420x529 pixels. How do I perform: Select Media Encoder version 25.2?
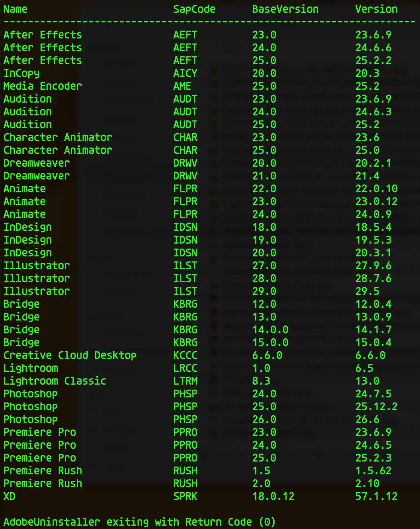click(367, 86)
